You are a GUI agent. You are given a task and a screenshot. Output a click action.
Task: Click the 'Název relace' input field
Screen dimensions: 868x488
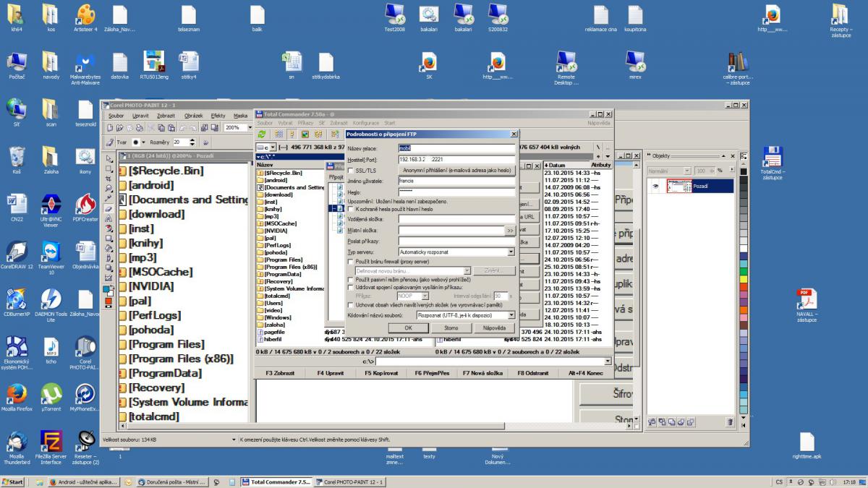(x=457, y=148)
